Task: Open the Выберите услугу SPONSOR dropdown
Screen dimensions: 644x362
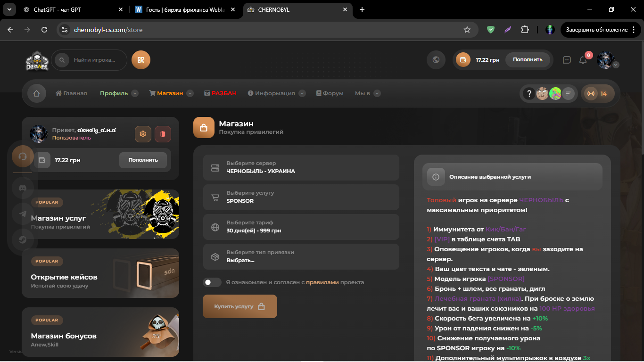Action: [x=301, y=197]
